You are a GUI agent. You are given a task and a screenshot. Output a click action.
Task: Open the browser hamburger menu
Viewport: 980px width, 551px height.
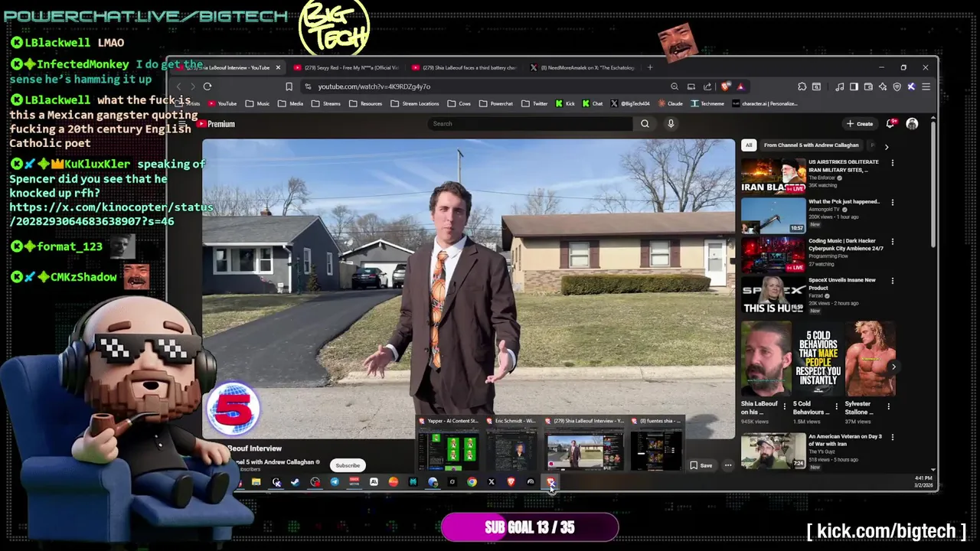(x=926, y=86)
